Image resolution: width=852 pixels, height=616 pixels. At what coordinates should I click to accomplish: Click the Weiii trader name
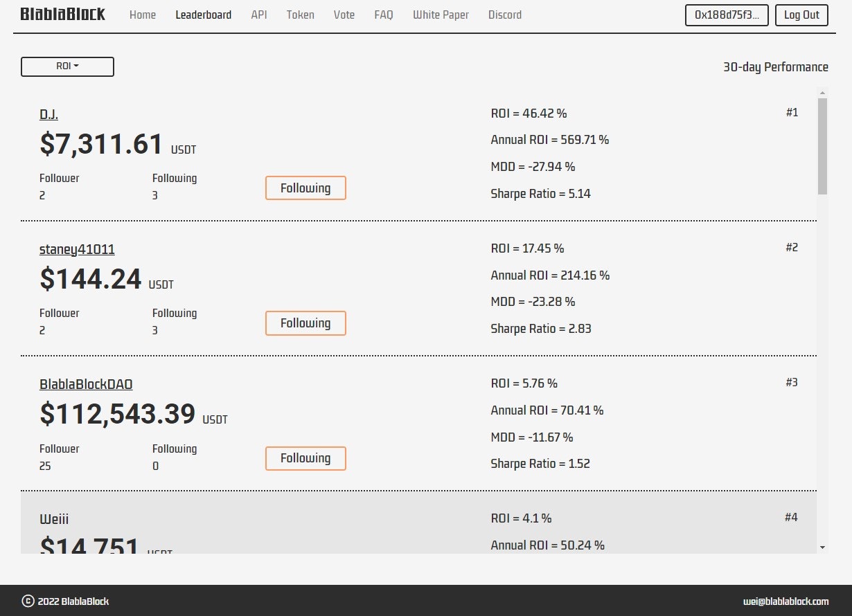point(54,520)
